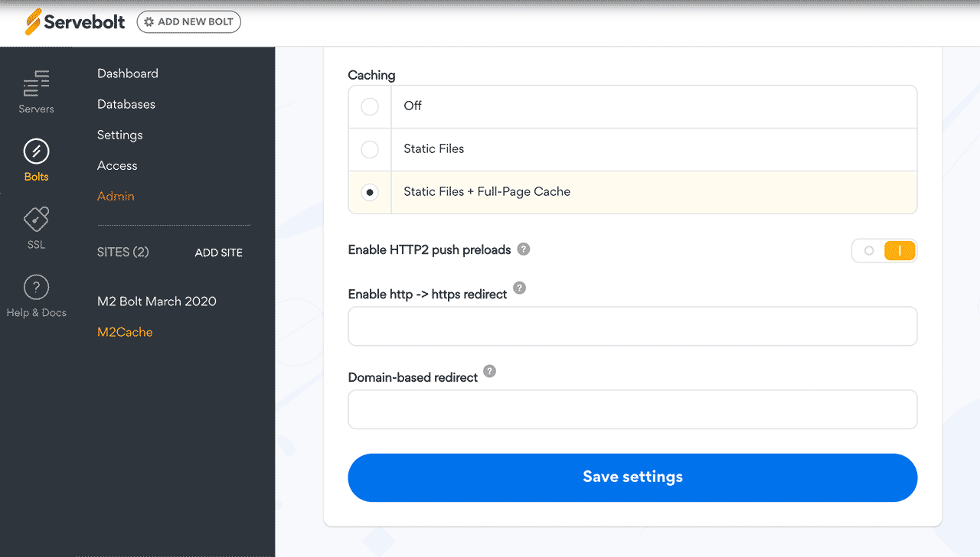Click the ADD SITE link
Viewport: 980px width, 557px height.
click(x=219, y=252)
